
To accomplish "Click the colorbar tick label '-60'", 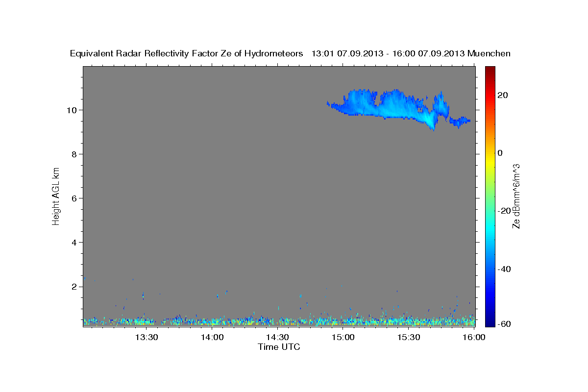I will (x=504, y=324).
